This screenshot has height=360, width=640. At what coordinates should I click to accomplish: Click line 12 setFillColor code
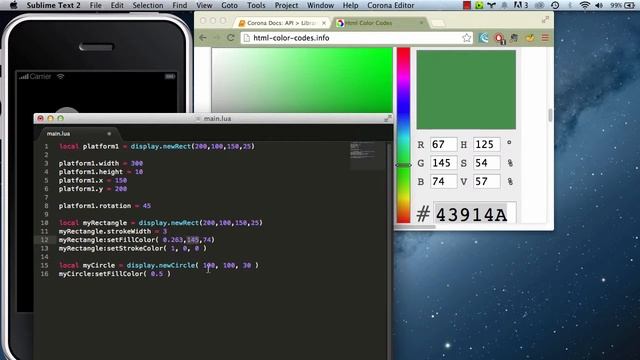click(136, 240)
